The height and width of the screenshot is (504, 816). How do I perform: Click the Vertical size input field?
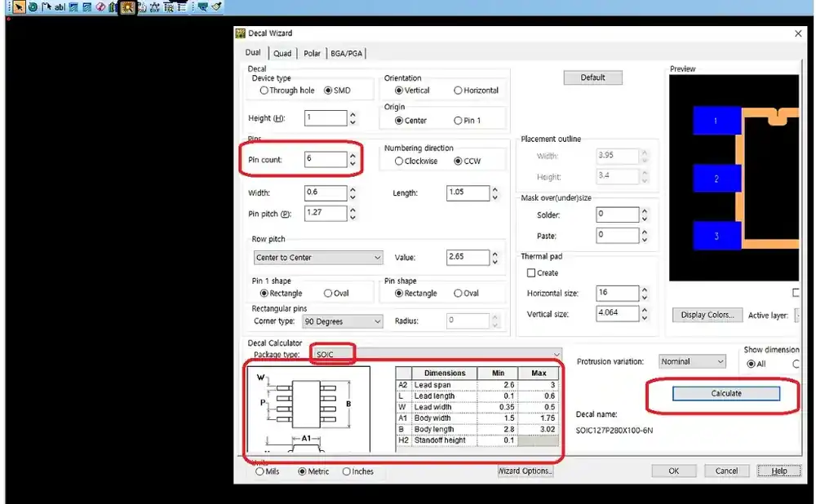[617, 313]
